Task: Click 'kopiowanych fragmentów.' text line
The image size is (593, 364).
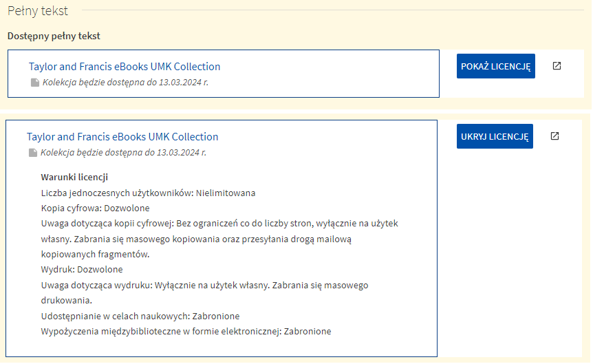Action: (96, 255)
